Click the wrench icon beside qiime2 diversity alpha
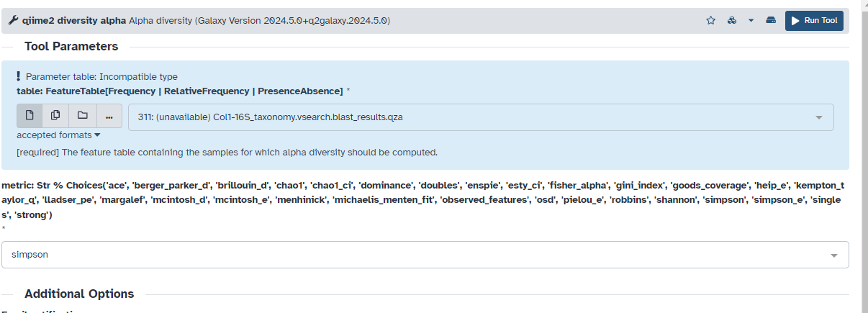Viewport: 868px width, 313px height. [13, 21]
